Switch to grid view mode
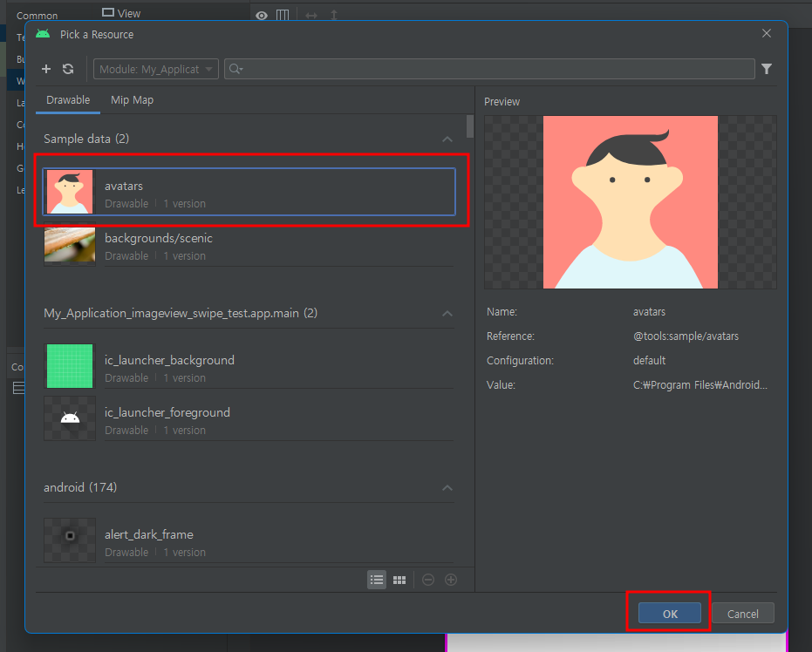Image resolution: width=812 pixels, height=652 pixels. point(399,580)
